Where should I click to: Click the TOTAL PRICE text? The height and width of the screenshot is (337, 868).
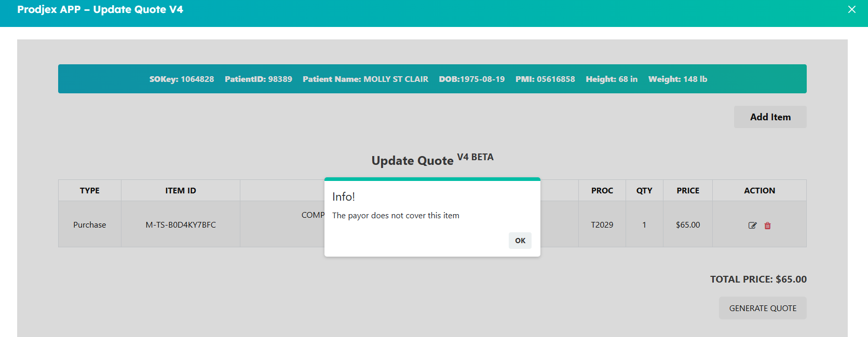(x=758, y=279)
